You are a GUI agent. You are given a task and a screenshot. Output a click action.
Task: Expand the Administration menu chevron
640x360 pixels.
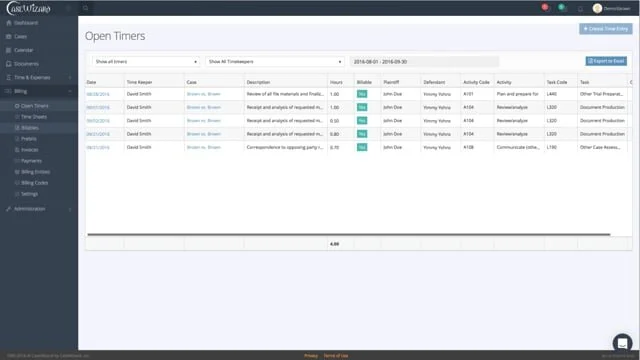click(x=70, y=209)
